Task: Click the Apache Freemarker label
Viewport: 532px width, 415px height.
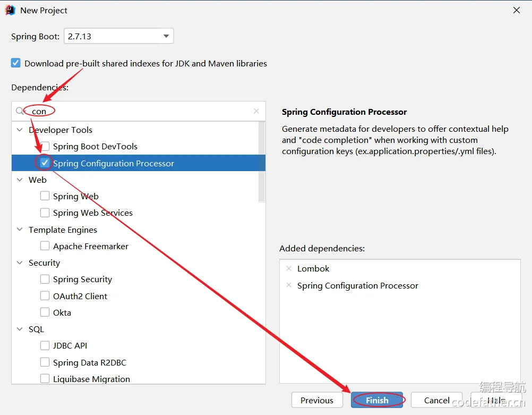Action: coord(91,246)
